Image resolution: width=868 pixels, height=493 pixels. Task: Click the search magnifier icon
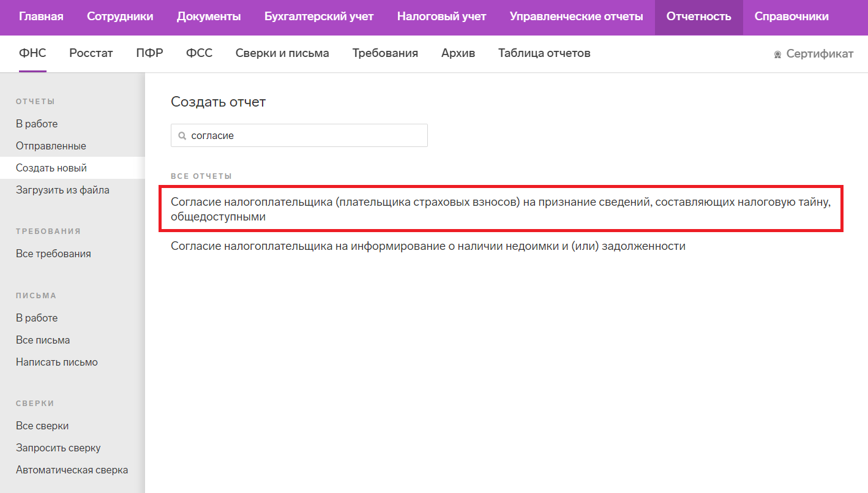182,136
